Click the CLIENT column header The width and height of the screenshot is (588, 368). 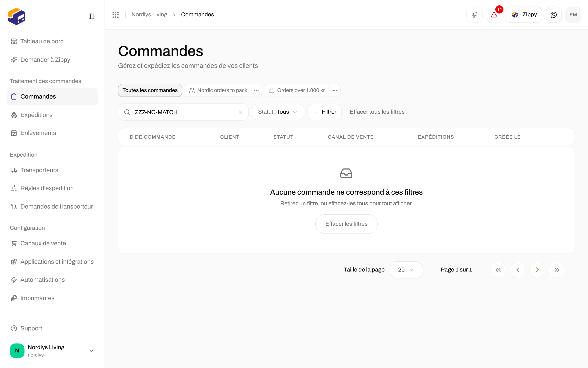230,137
